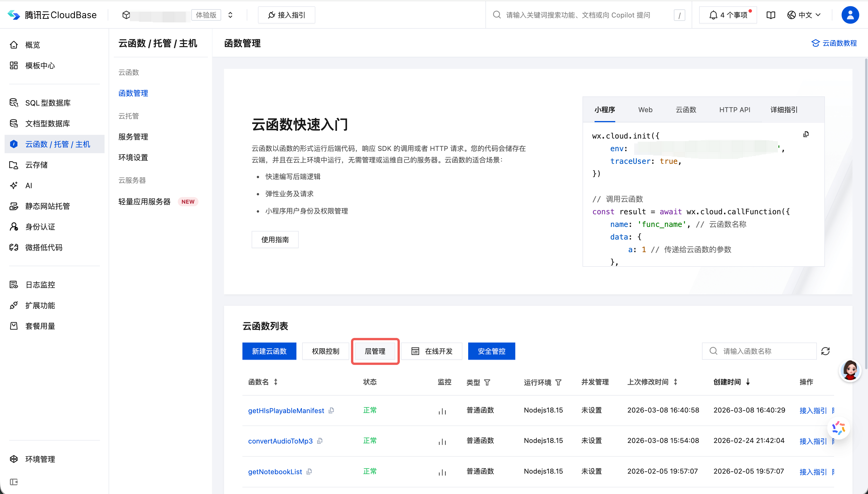This screenshot has width=868, height=494.
Task: Click the copy code icon in snippet panel
Action: point(806,134)
